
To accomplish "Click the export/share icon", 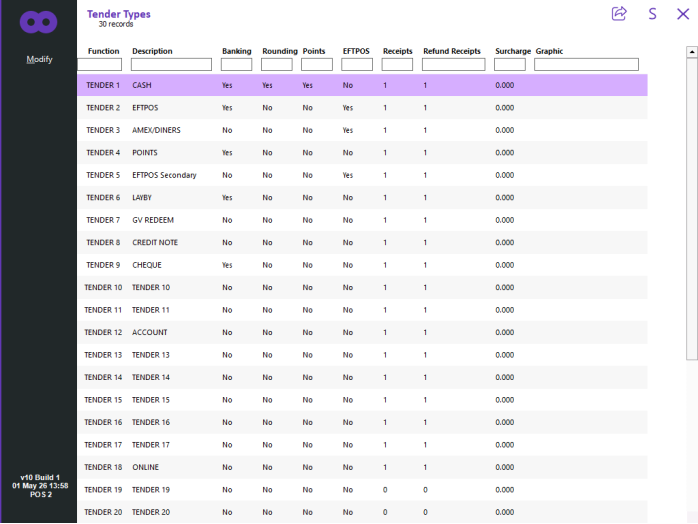I will (619, 13).
